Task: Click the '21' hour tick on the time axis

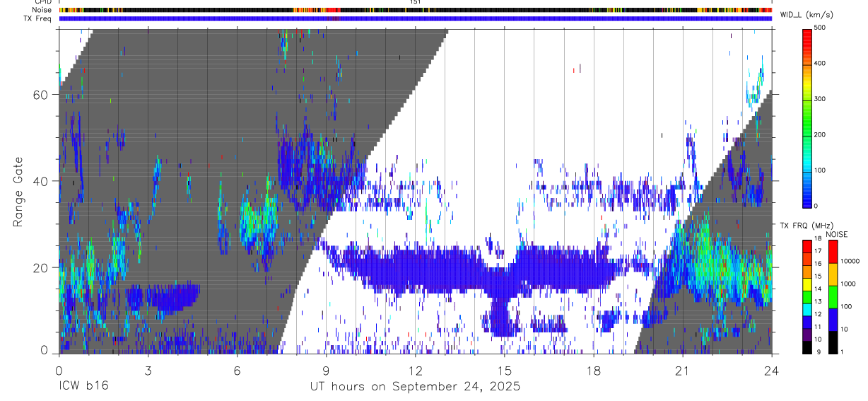Action: [x=682, y=370]
